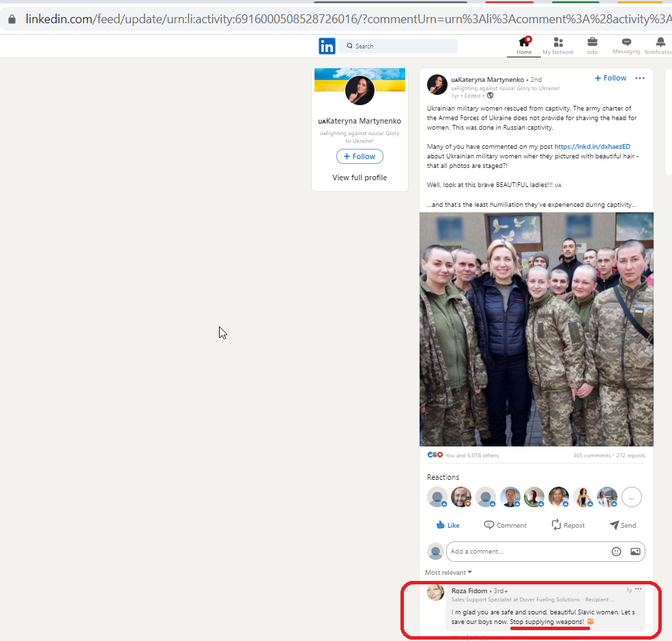Follow Kateryna Martynenko from the sidebar card
The width and height of the screenshot is (672, 641).
[x=360, y=156]
